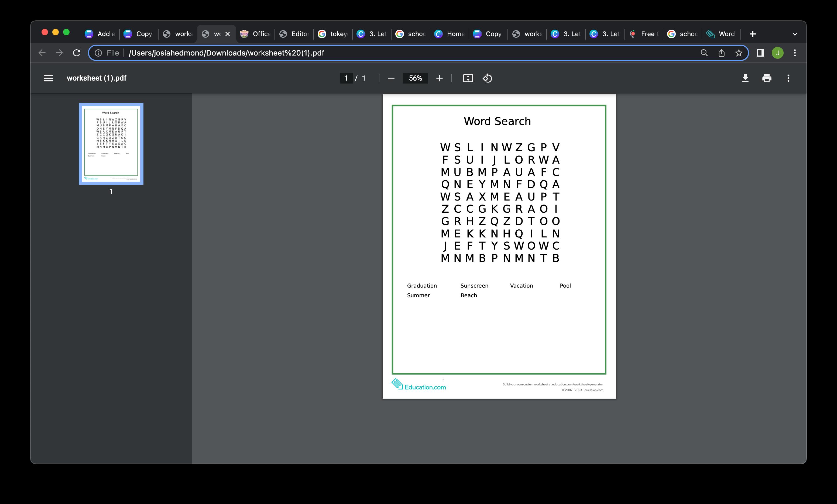The width and height of the screenshot is (837, 504).
Task: Select the page 1 thumbnail
Action: (111, 144)
